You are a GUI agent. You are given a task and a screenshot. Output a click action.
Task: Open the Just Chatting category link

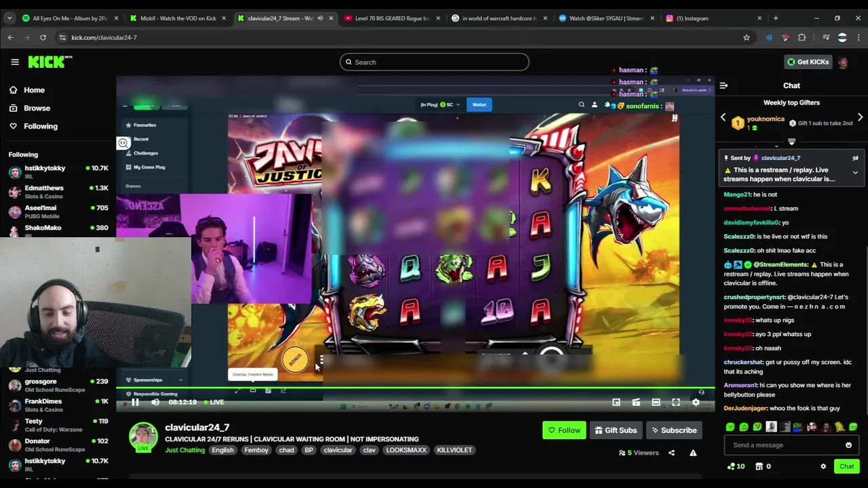184,450
